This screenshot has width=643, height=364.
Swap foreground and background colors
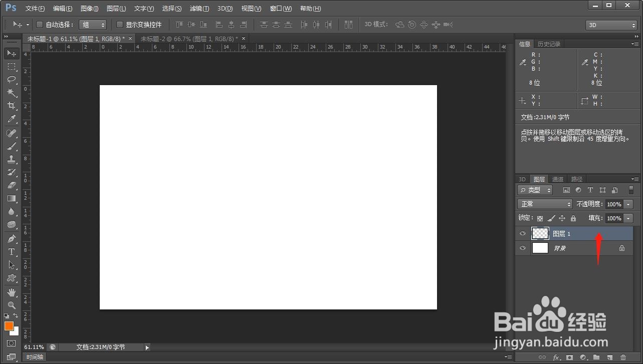point(16,316)
